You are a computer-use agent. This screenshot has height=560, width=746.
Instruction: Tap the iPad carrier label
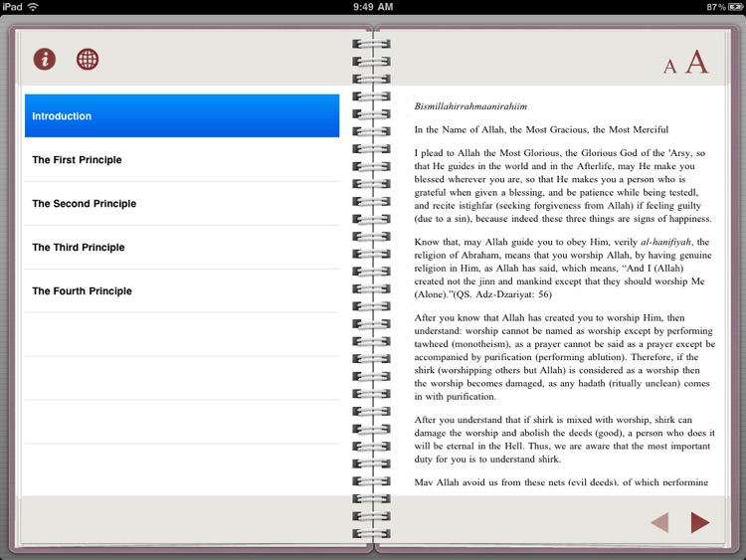tap(12, 7)
